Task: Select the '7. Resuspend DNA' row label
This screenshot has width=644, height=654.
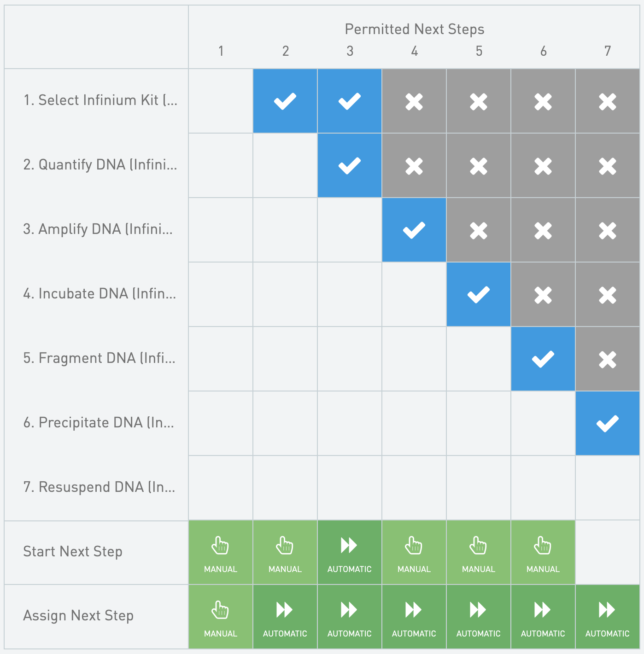Action: coord(99,487)
